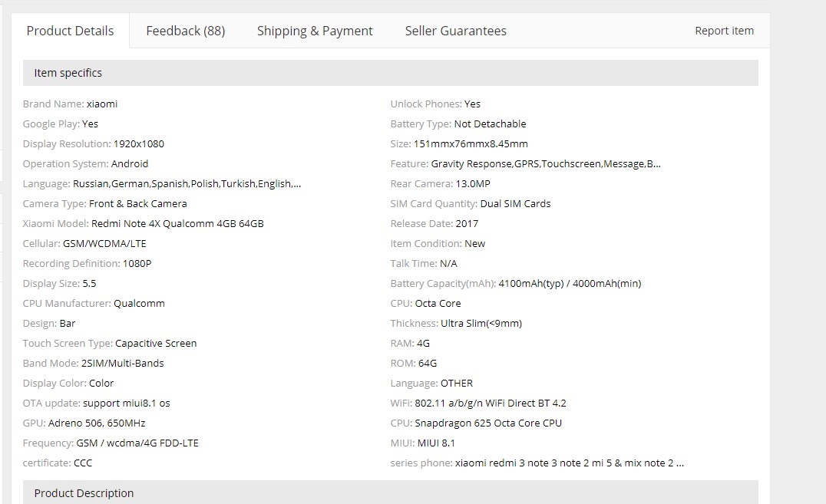
Task: Expand the truncated Language list starting with Russian
Action: click(x=187, y=183)
